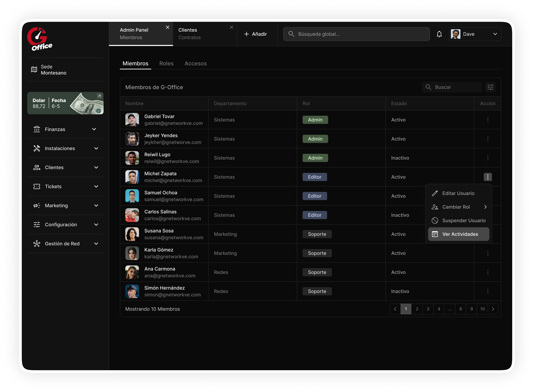Viewport: 534px width, 392px height.
Task: Click the Sede Montesano map icon
Action: 34,70
